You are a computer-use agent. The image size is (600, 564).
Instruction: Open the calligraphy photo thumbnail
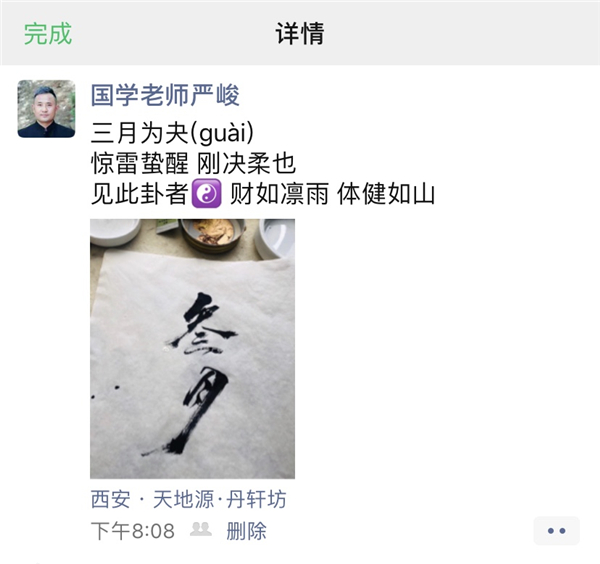point(192,349)
